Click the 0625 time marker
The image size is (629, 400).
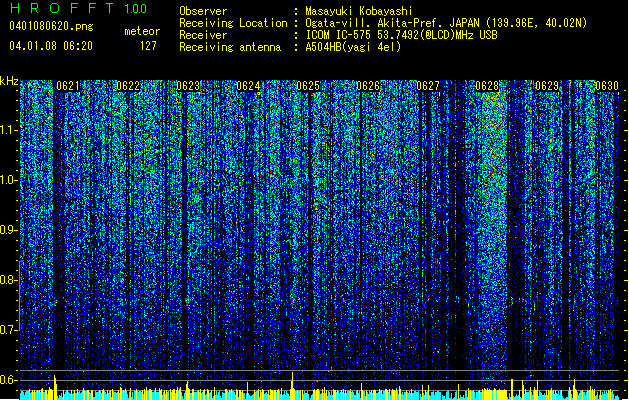coord(308,86)
